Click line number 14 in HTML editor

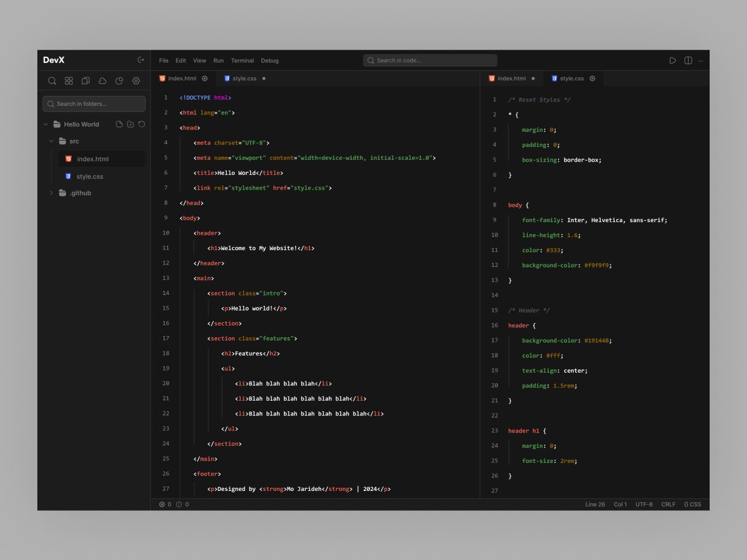166,293
